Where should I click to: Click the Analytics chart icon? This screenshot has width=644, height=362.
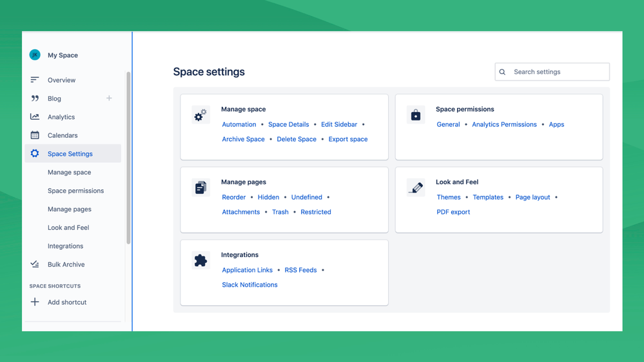35,117
